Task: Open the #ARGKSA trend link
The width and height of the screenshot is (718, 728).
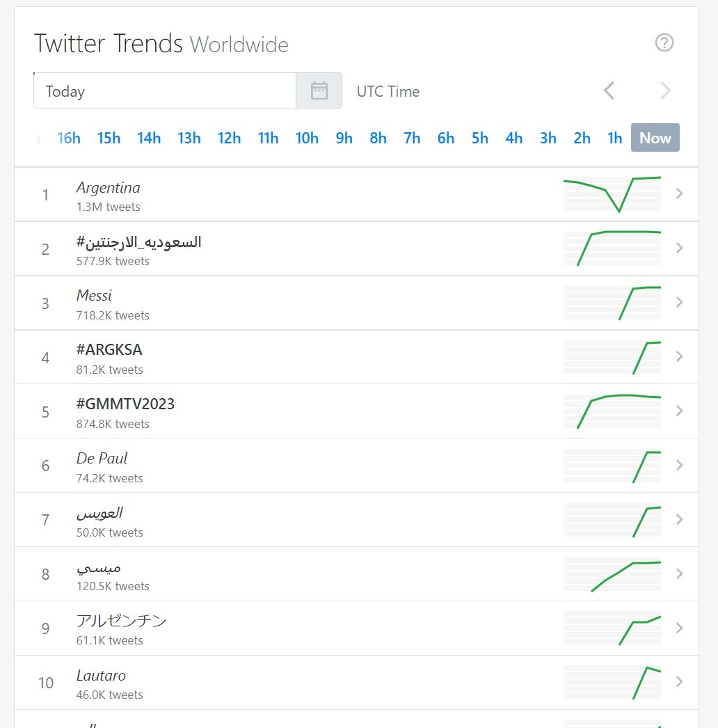Action: pos(109,349)
